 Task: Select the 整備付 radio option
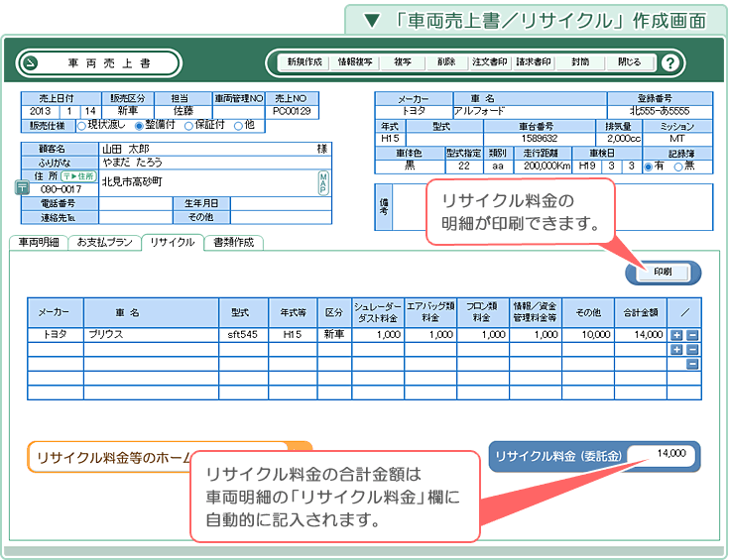[x=139, y=126]
